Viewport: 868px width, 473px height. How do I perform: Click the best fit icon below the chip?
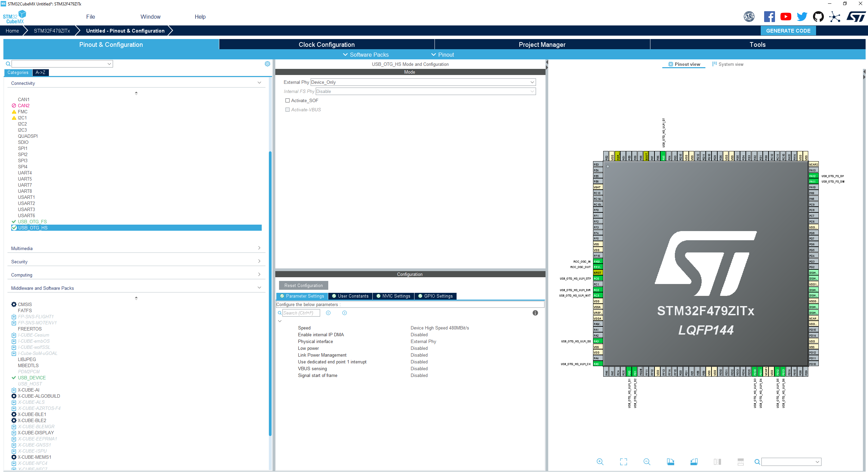[624, 462]
